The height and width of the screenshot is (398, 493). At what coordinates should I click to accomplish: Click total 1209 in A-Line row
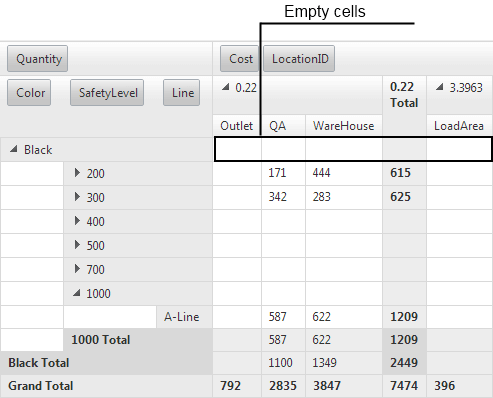click(x=404, y=317)
